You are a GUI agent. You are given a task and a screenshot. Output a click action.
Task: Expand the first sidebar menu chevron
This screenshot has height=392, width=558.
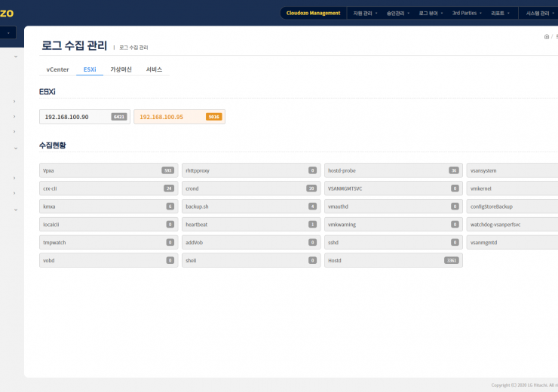tap(15, 57)
